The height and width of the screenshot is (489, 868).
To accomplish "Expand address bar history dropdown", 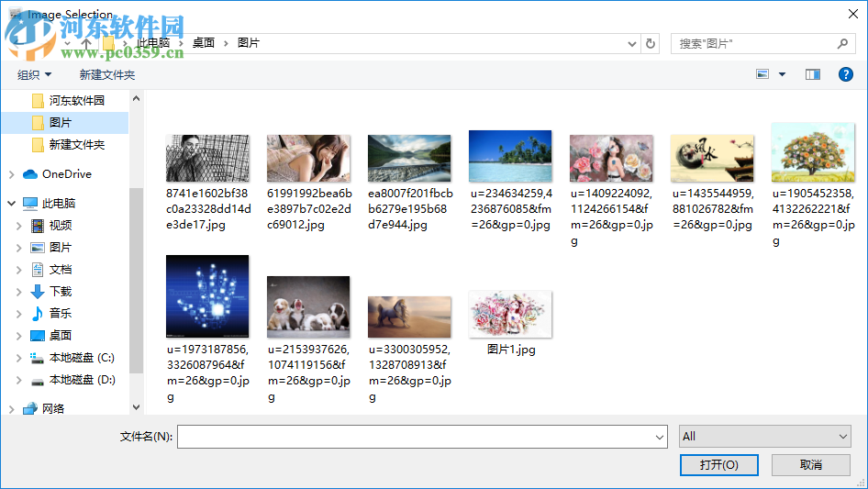I will [631, 43].
